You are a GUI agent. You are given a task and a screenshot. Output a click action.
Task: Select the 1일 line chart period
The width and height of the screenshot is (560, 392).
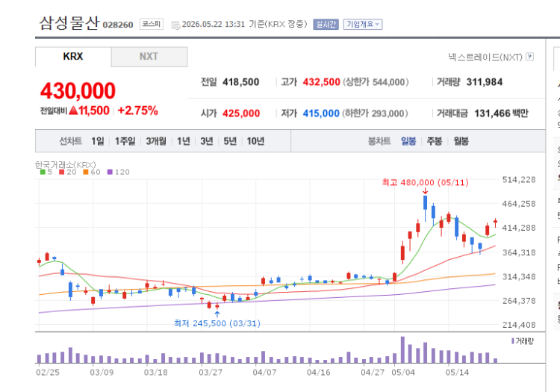click(x=98, y=141)
